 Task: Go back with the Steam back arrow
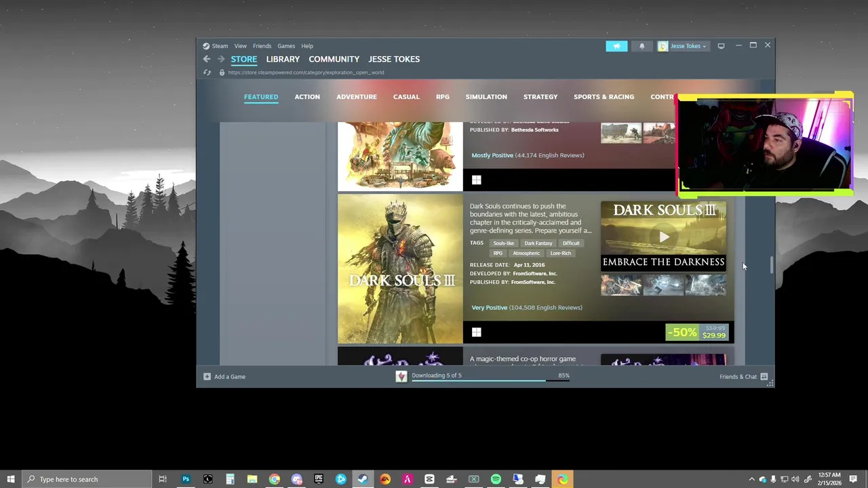pos(207,59)
